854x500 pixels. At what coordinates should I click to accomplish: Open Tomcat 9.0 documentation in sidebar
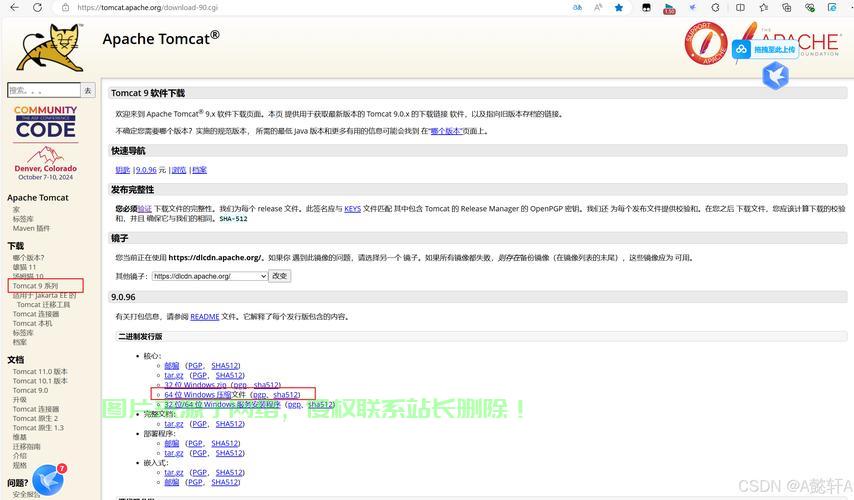point(30,390)
